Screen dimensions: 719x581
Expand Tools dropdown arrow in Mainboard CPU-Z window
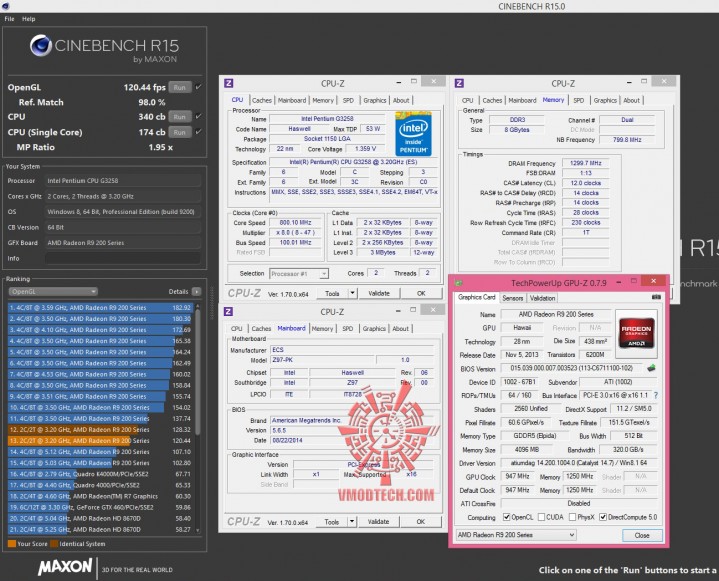[352, 522]
